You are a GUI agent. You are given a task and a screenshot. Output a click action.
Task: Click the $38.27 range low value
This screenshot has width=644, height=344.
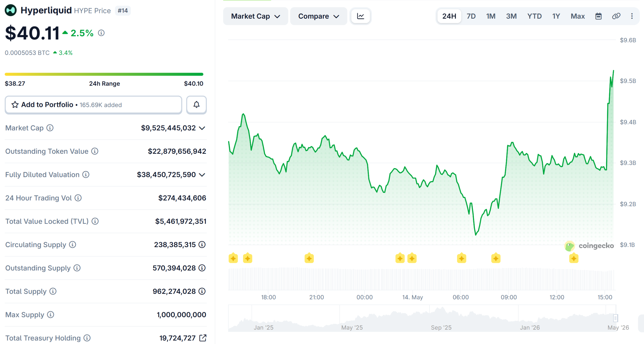pyautogui.click(x=15, y=84)
